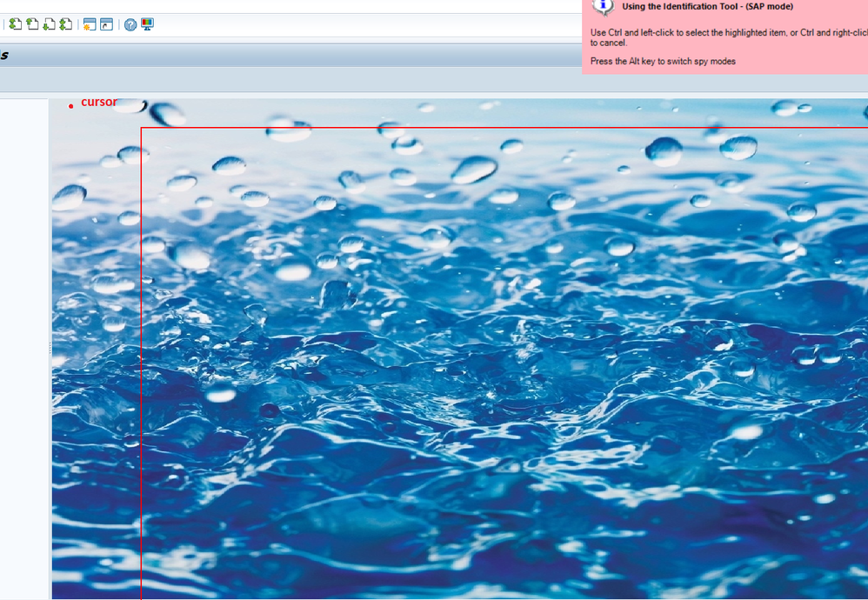Open the customize local layout monitor icon
This screenshot has height=600, width=868.
147,24
